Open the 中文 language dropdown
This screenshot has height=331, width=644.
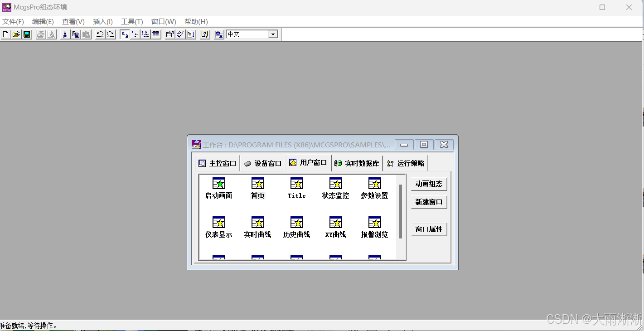[273, 34]
